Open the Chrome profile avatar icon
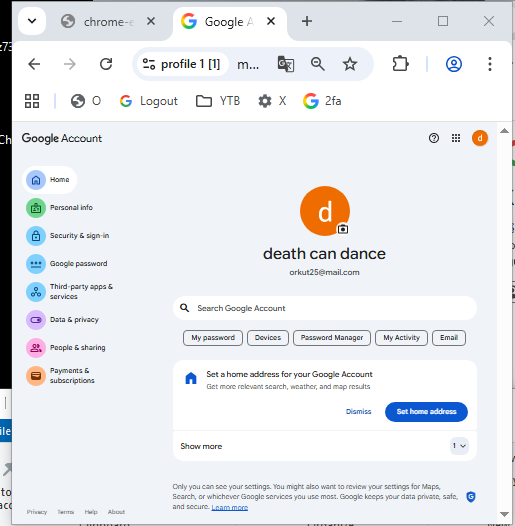 pos(454,64)
